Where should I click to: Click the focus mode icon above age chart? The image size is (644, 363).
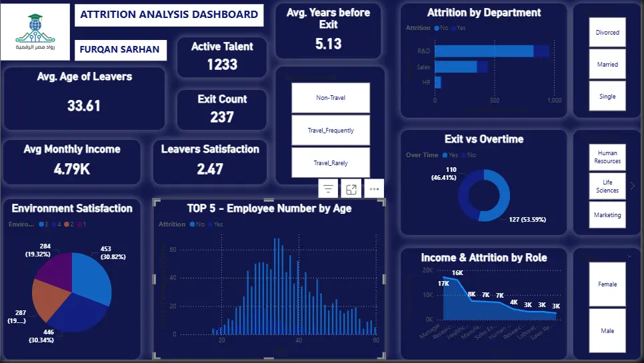pyautogui.click(x=351, y=189)
